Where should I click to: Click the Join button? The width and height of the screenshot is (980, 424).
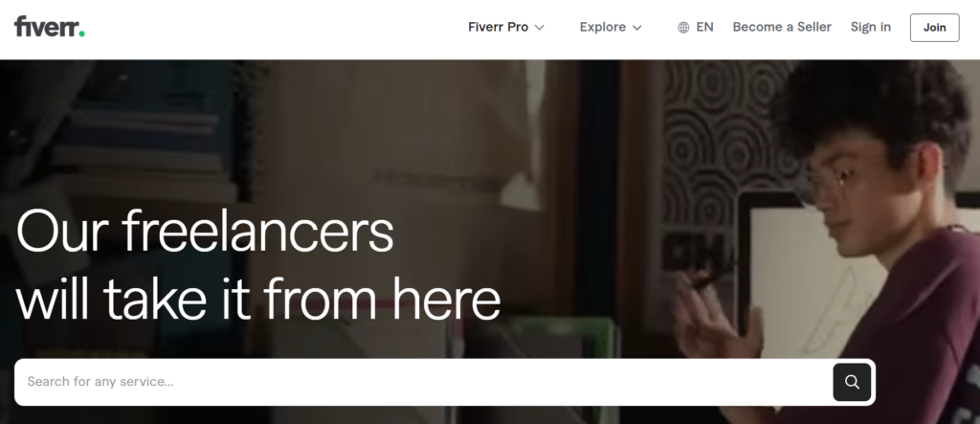934,28
